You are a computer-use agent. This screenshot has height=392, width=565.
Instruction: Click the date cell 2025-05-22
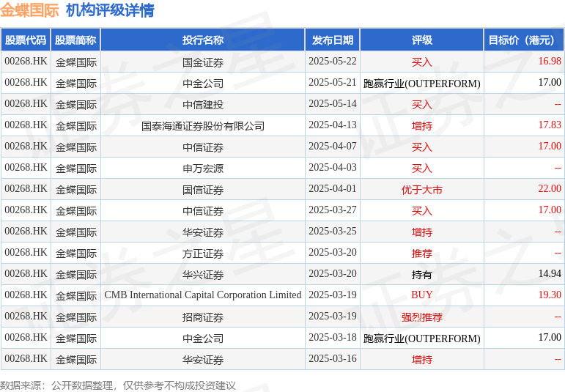point(333,62)
